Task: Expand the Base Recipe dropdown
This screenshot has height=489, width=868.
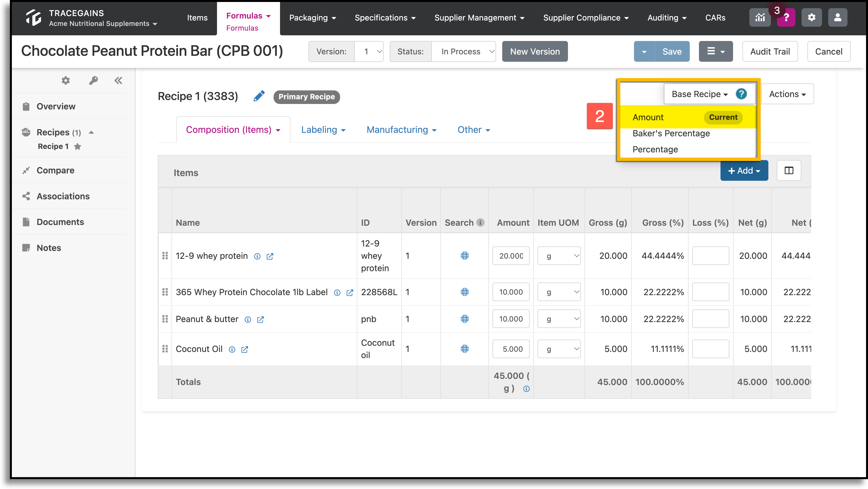Action: (699, 94)
